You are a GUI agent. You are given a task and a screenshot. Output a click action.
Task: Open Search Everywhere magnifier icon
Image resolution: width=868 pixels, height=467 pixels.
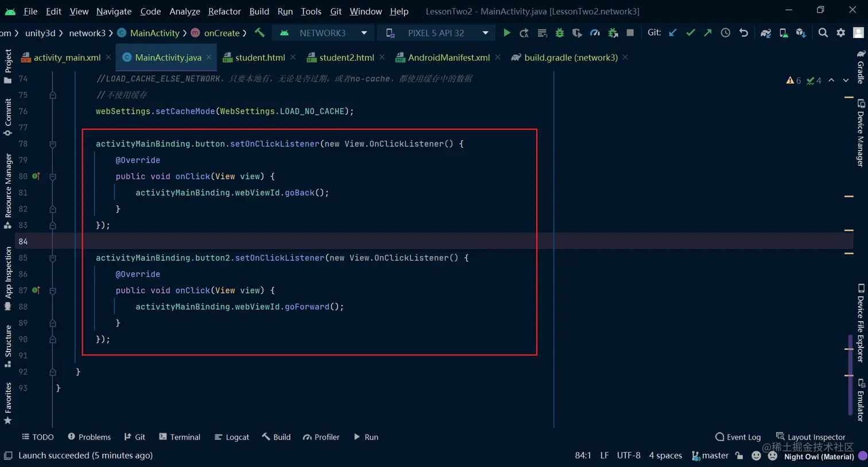823,33
